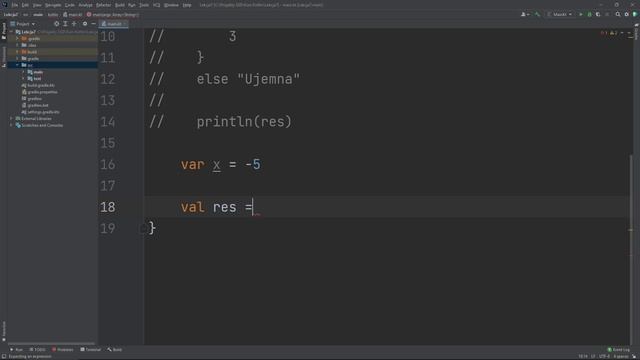
Task: Open the Project panel settings gear
Action: coord(85,24)
